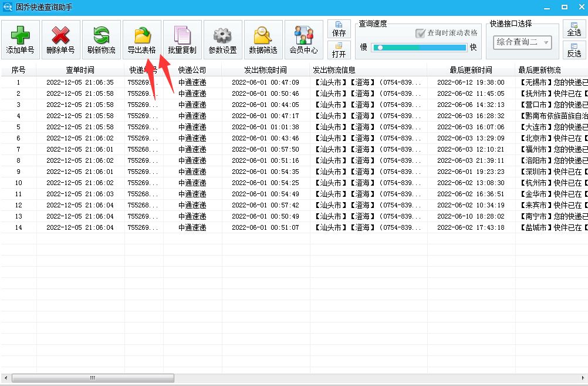This screenshot has height=386, width=588.
Task: Click the 数据筛选 data filter icon
Action: [262, 39]
